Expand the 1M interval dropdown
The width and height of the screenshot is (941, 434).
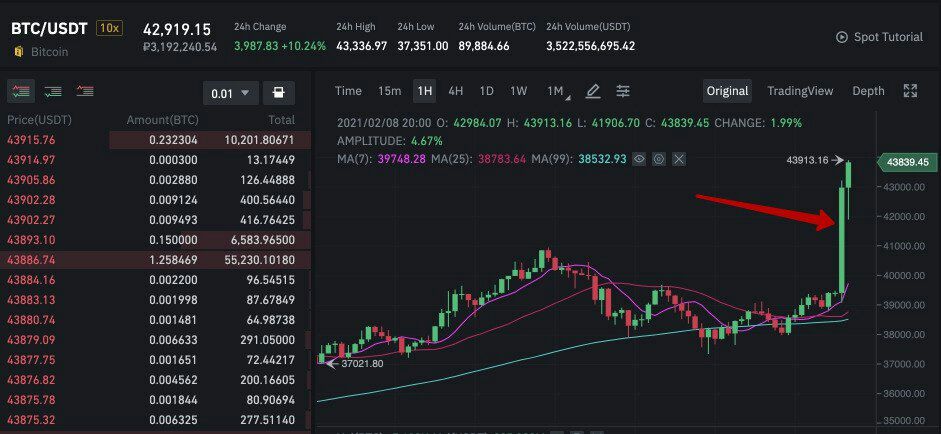point(558,91)
